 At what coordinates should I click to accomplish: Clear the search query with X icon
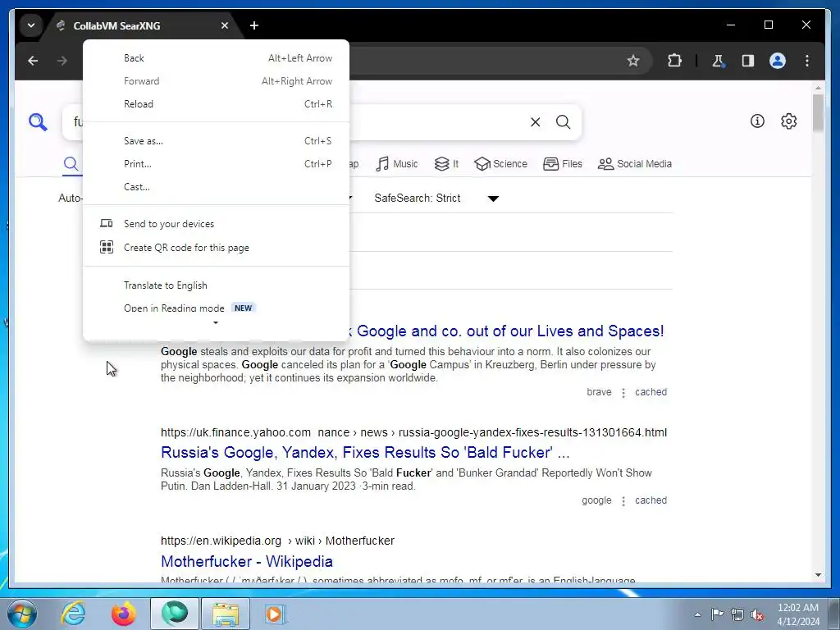535,122
